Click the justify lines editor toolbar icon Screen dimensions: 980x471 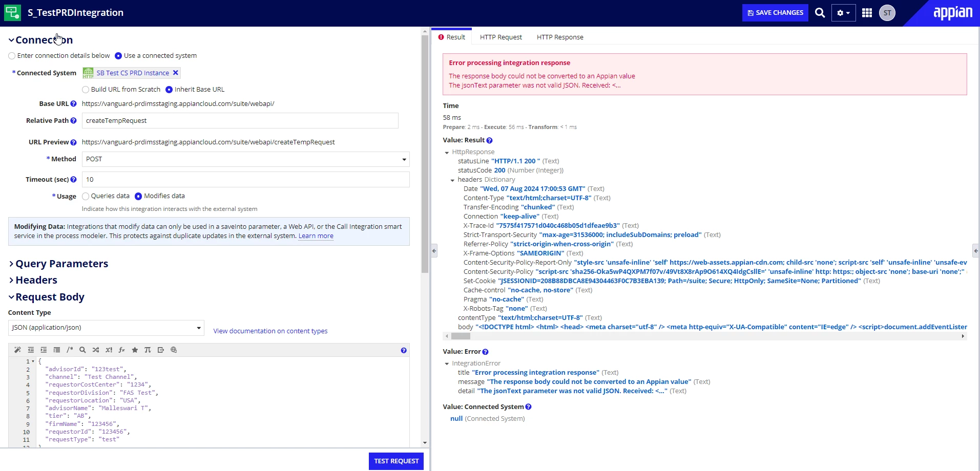(57, 350)
